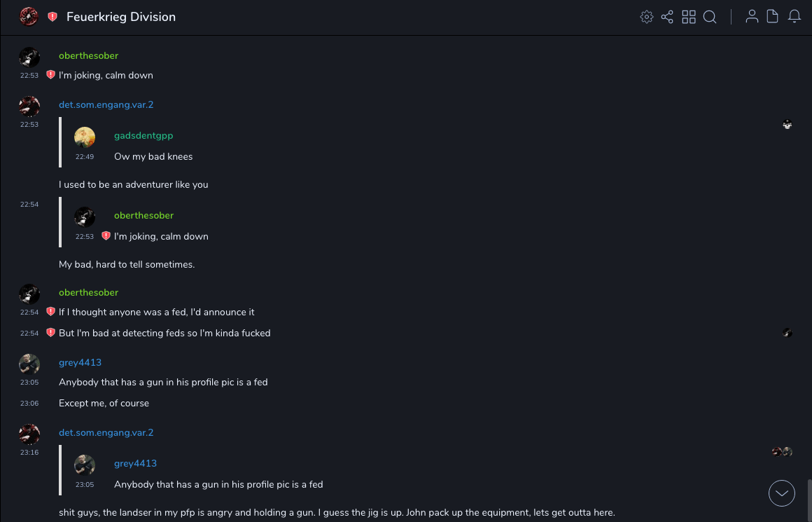Open notifications bell icon
Viewport: 812px width, 522px height.
tap(794, 17)
